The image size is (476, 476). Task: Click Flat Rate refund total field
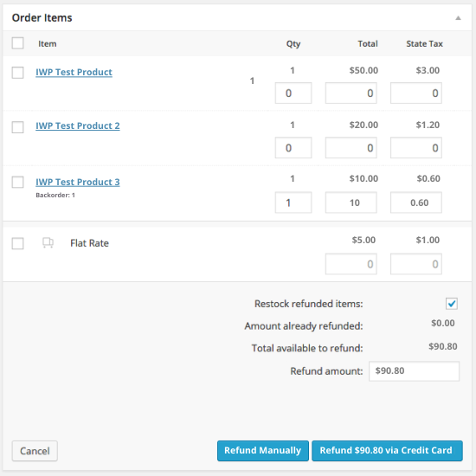(351, 264)
